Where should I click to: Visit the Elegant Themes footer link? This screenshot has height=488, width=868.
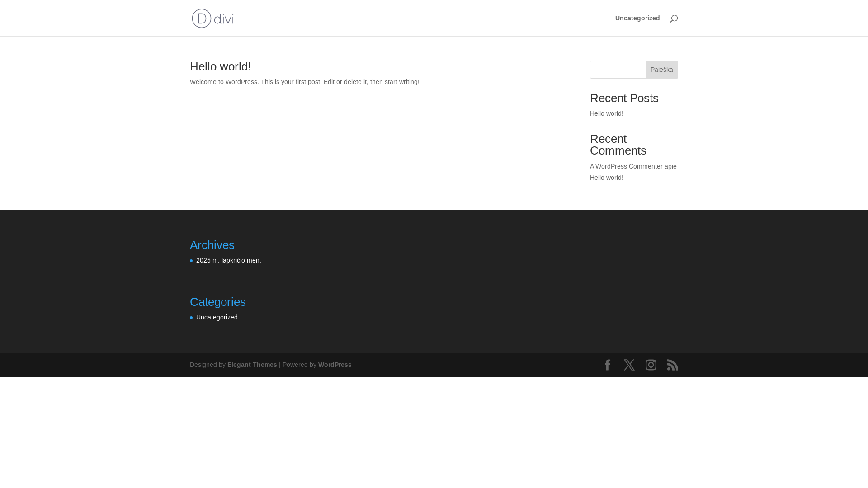coord(252,365)
